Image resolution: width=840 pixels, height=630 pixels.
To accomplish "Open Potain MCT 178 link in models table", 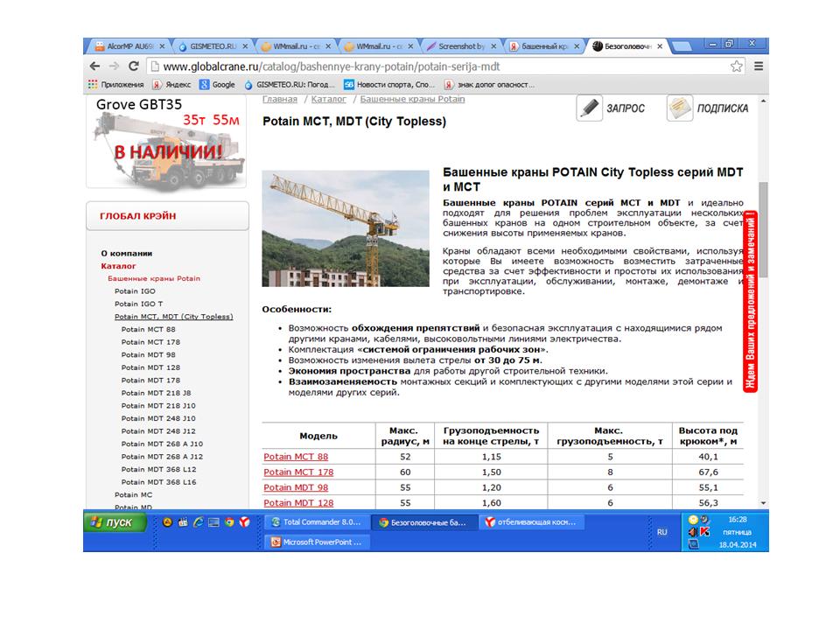I will [298, 472].
